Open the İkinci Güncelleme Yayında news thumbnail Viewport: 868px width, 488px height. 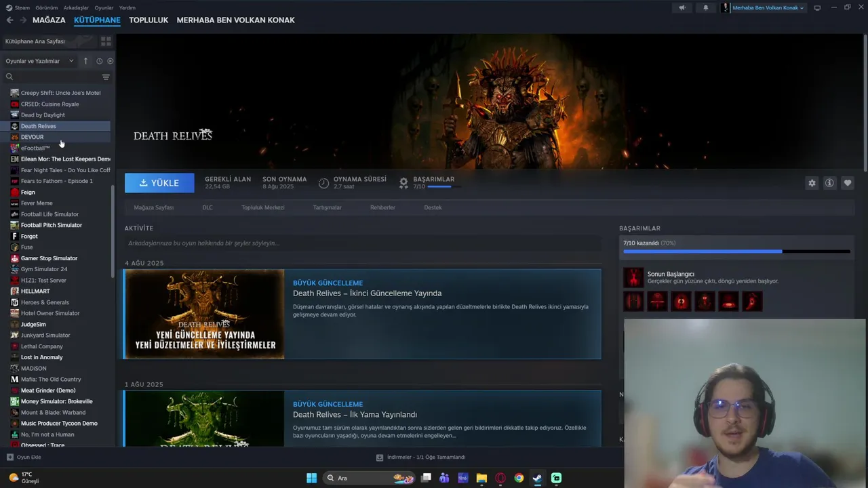click(204, 314)
